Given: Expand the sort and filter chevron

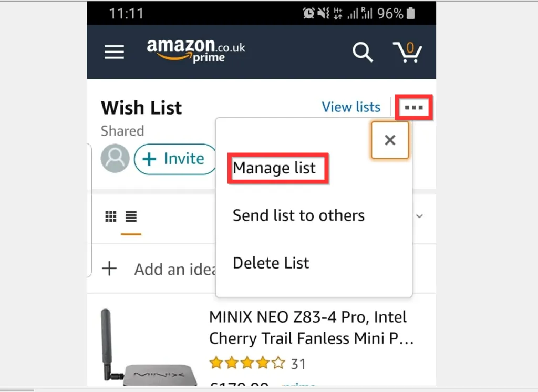Looking at the screenshot, I should 419,215.
